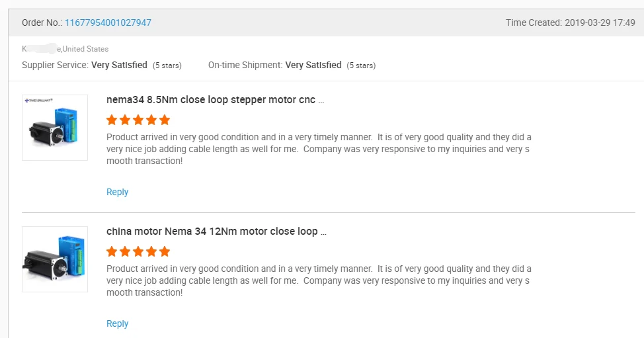Click On-time Shipment Very Satisfied rating text
Image resolution: width=644 pixels, height=338 pixels.
(313, 65)
